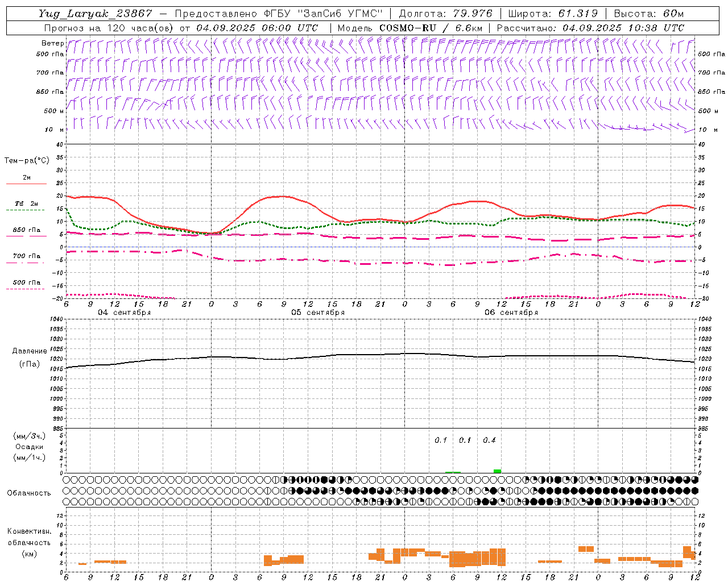Click the Давление panel label
Screen dimensions: 728x582
coord(30,351)
